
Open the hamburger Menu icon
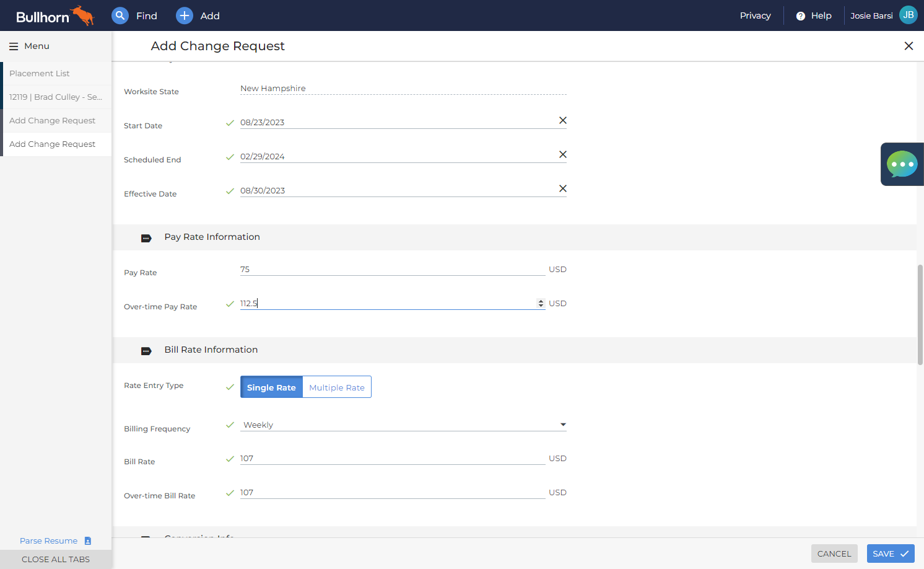click(14, 46)
